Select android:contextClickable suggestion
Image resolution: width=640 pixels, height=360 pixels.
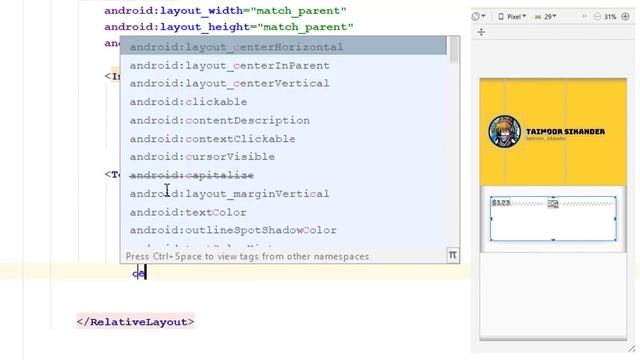283,139
